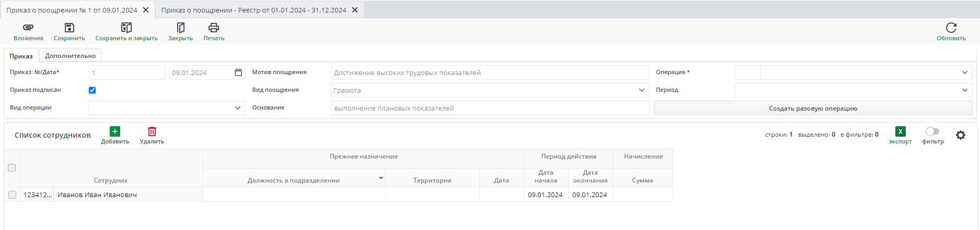The image size is (980, 230).
Task: Expand the Вид поощрения dropdown
Action: pos(642,90)
